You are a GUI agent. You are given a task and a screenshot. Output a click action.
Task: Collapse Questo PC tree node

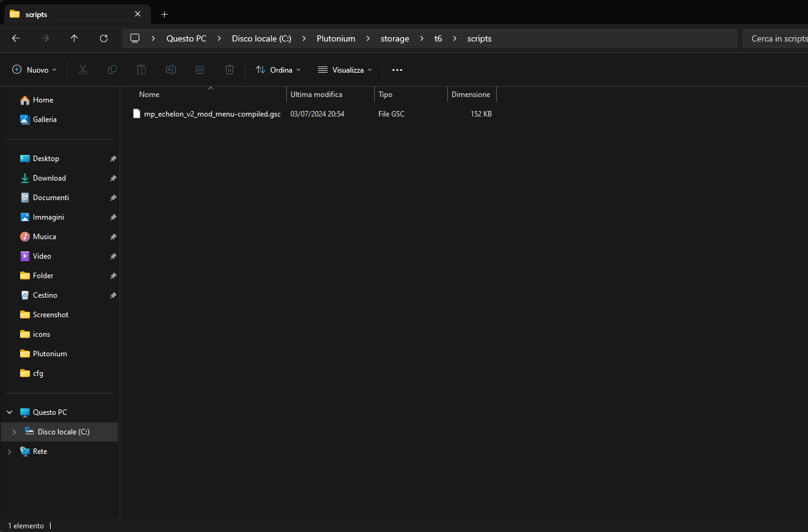[x=9, y=412]
